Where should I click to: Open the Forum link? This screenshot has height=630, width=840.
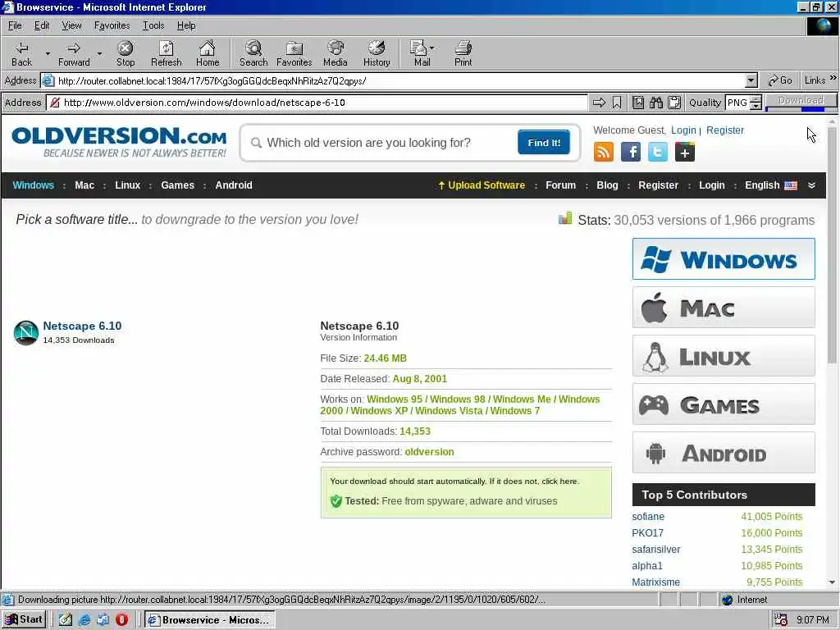tap(560, 185)
